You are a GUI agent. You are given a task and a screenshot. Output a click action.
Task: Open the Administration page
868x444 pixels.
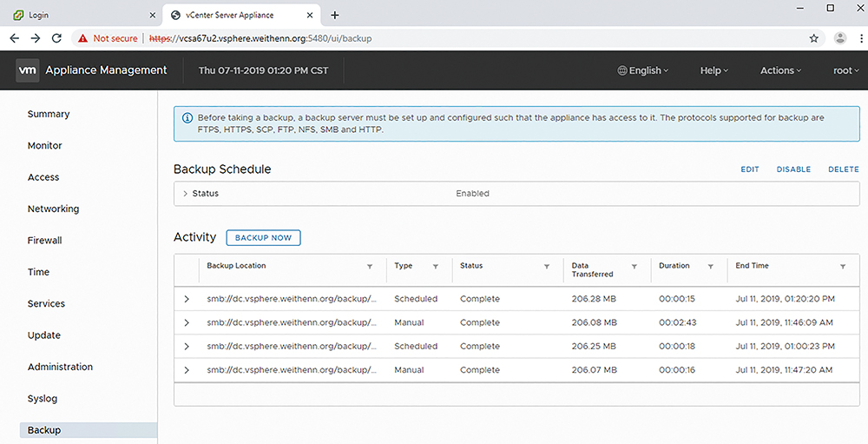coord(61,367)
